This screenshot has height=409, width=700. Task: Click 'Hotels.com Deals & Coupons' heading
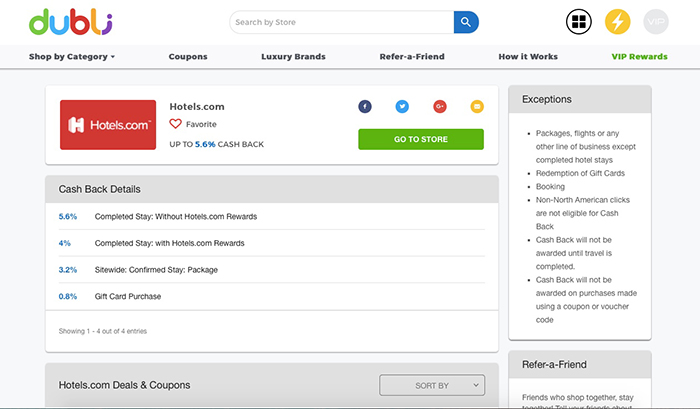pos(125,385)
